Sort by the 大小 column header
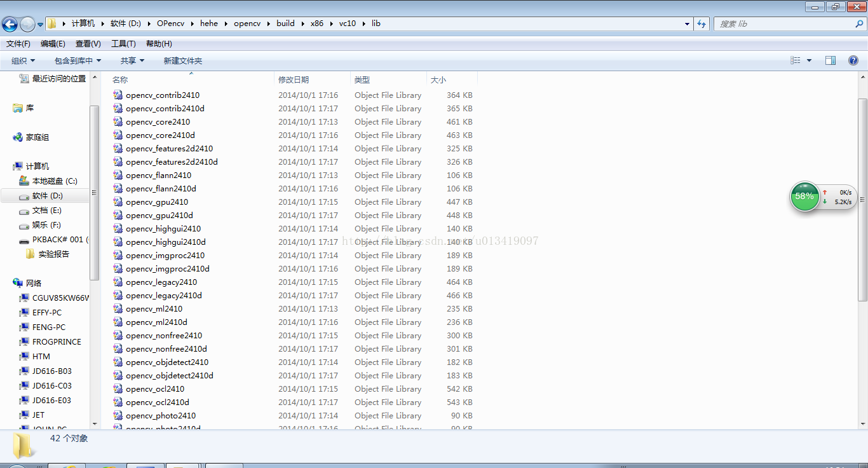 tap(452, 79)
